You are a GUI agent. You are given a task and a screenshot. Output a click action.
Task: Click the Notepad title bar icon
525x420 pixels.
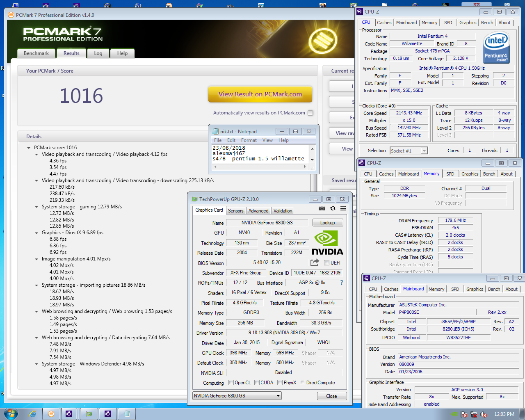click(x=216, y=131)
